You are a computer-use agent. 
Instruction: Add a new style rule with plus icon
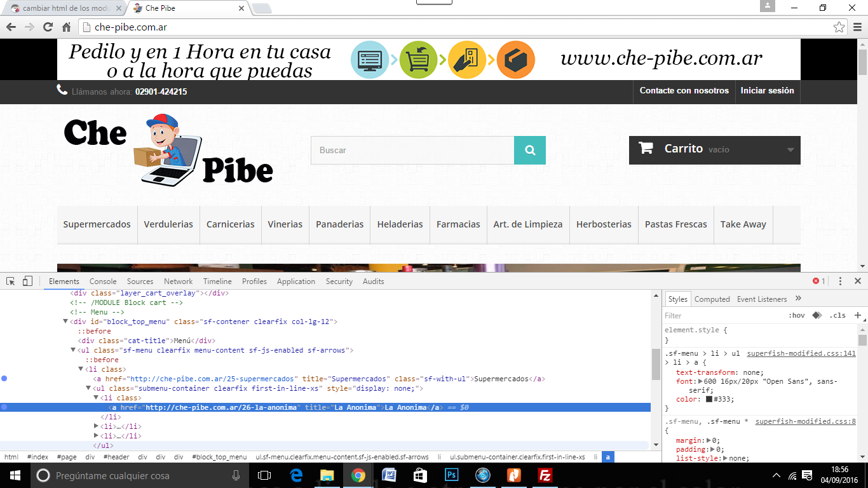click(x=857, y=315)
